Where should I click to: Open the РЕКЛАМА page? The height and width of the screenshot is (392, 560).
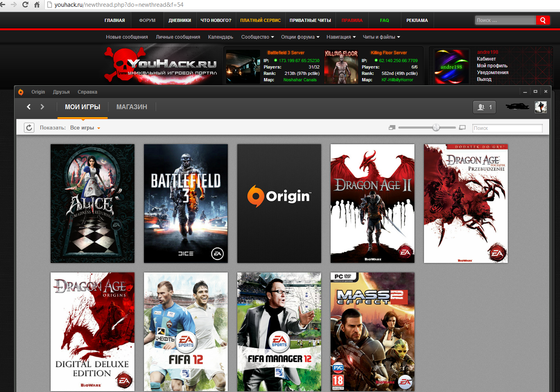[x=417, y=20]
